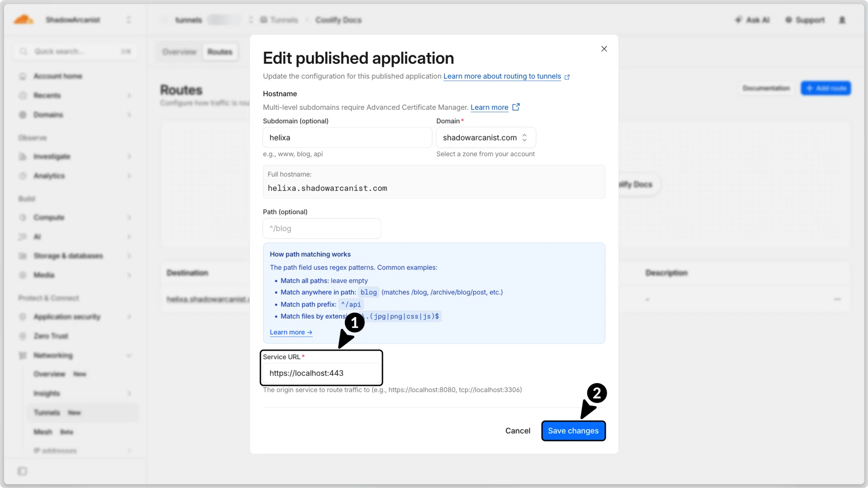This screenshot has height=488, width=868.
Task: Click the Zero Trust sidebar icon
Action: 23,336
